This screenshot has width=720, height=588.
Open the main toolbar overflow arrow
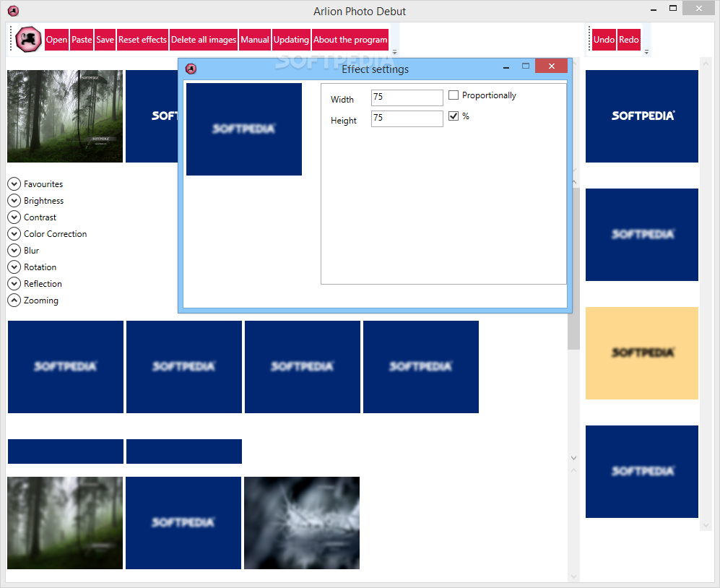394,52
